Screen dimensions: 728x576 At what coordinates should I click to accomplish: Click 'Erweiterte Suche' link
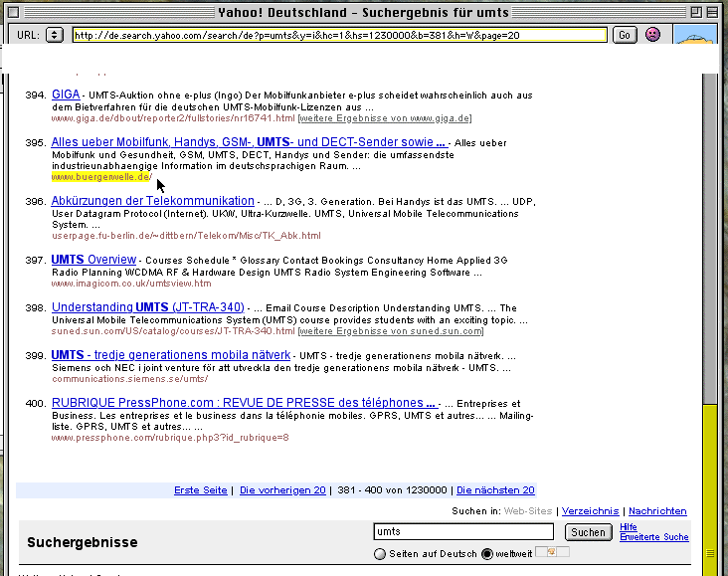(653, 537)
